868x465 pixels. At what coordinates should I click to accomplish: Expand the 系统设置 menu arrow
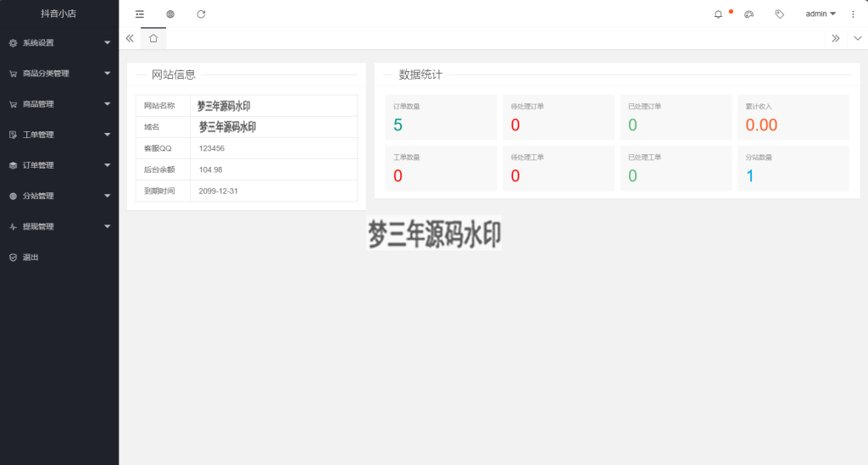[108, 42]
